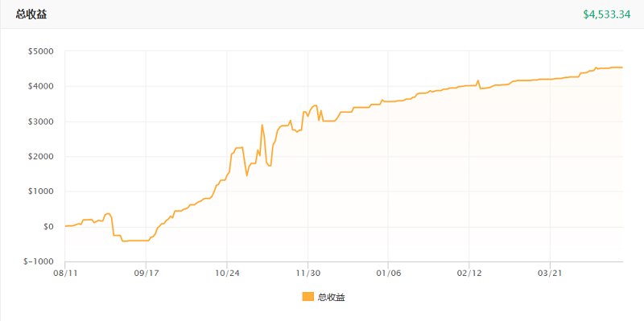Click the 总收益 legend label
This screenshot has width=644, height=321.
332,297
